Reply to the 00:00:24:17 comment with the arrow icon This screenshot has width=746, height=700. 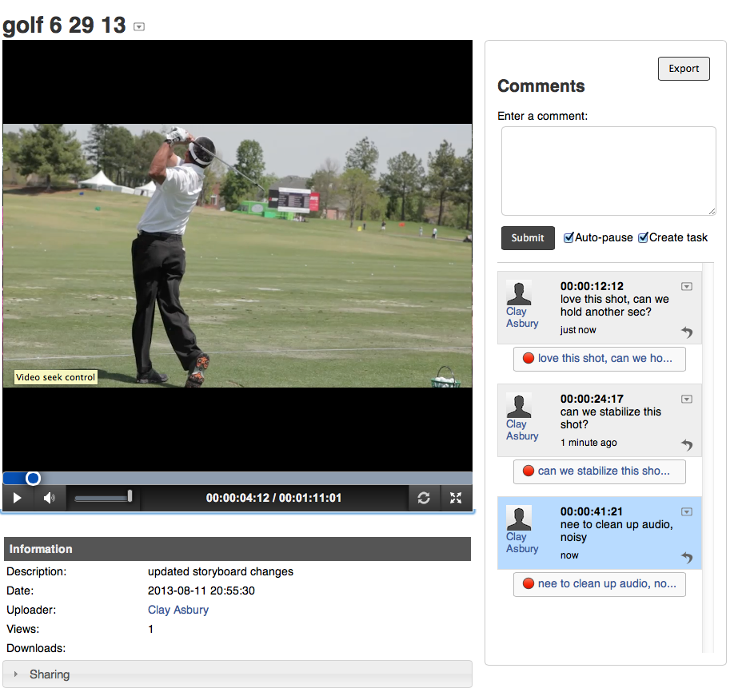tap(687, 445)
